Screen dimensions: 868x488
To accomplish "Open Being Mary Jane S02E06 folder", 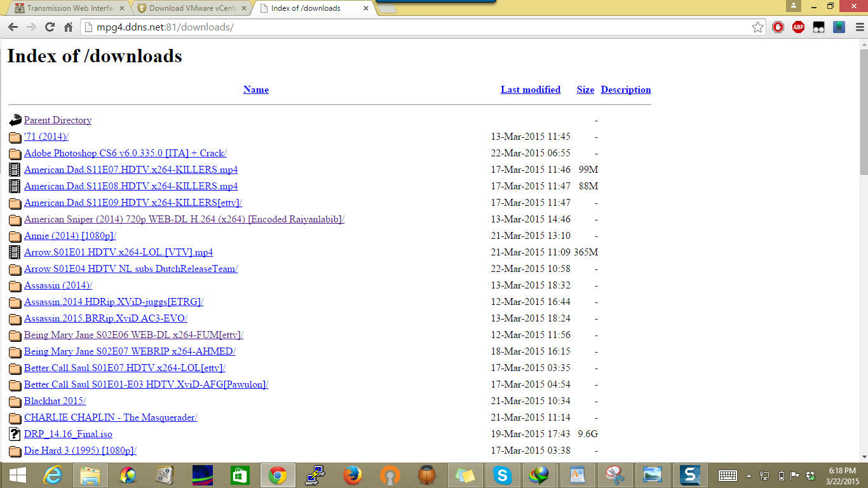I will [x=133, y=335].
